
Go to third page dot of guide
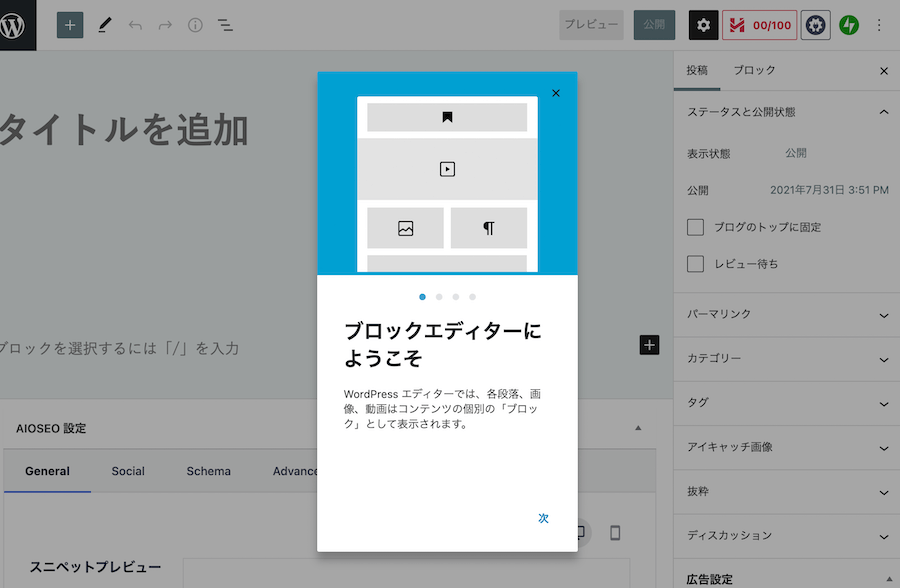coord(456,297)
